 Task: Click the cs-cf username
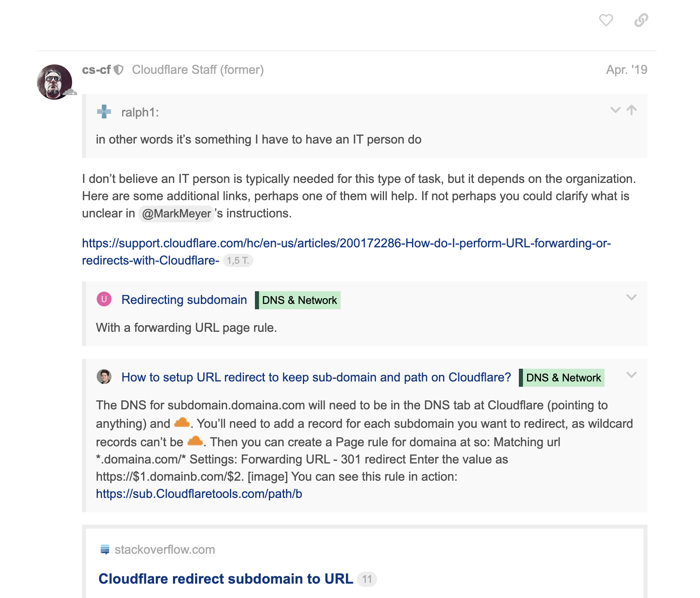click(96, 70)
